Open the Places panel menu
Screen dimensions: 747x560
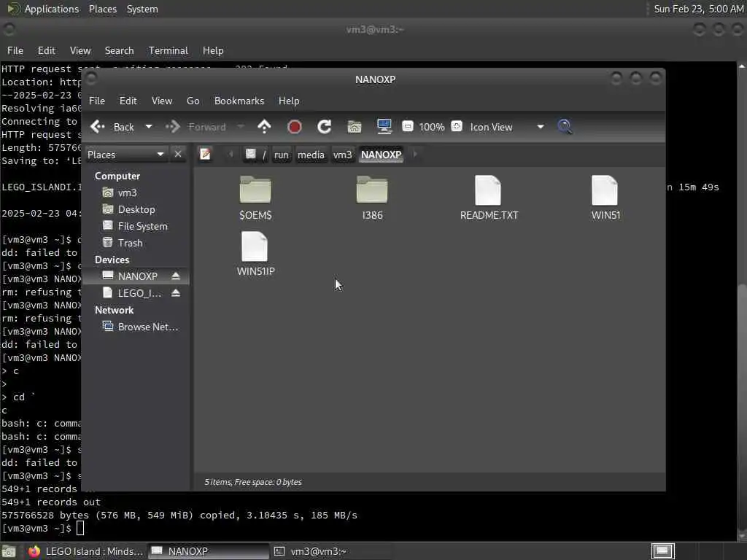tap(103, 9)
